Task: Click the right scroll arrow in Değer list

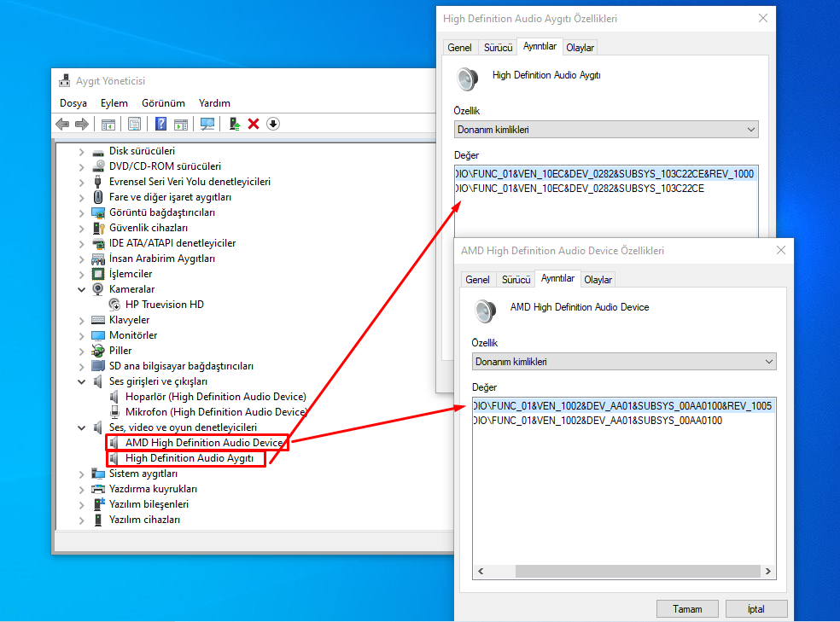Action: click(768, 571)
